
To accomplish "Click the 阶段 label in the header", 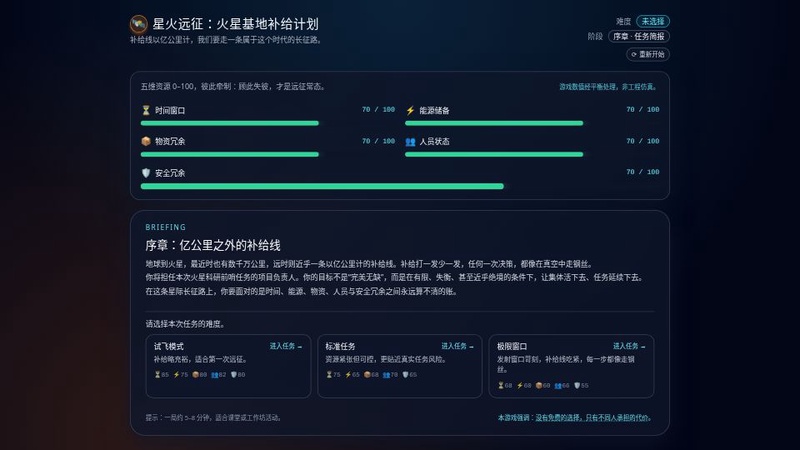I will tap(595, 36).
